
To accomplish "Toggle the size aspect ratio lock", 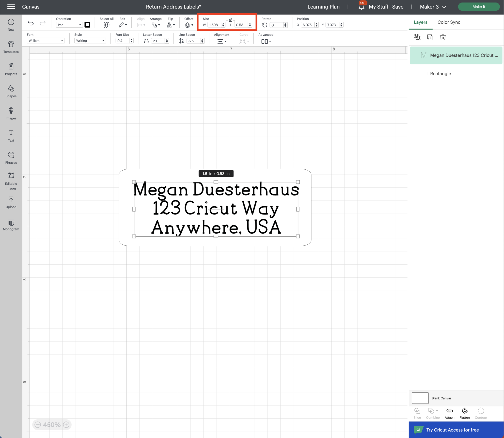I will [x=231, y=20].
